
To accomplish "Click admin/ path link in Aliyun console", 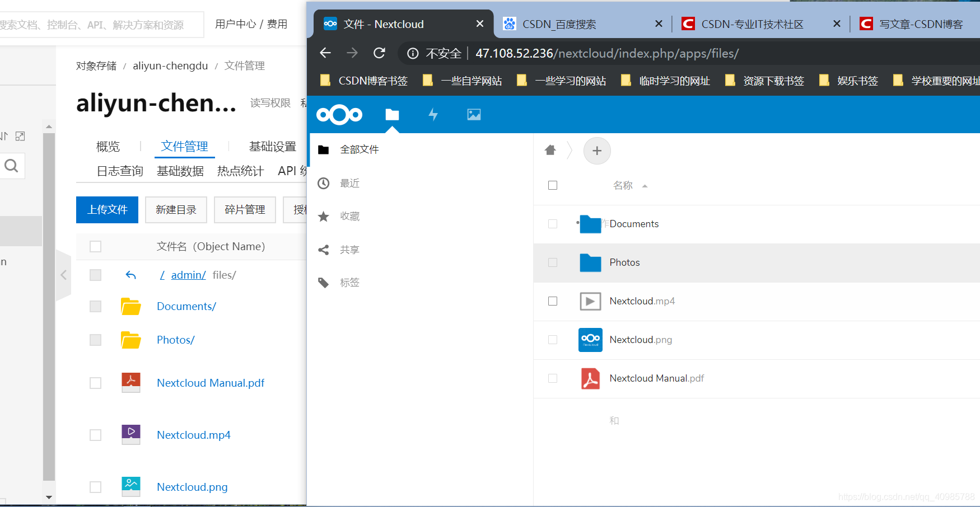I will click(188, 275).
